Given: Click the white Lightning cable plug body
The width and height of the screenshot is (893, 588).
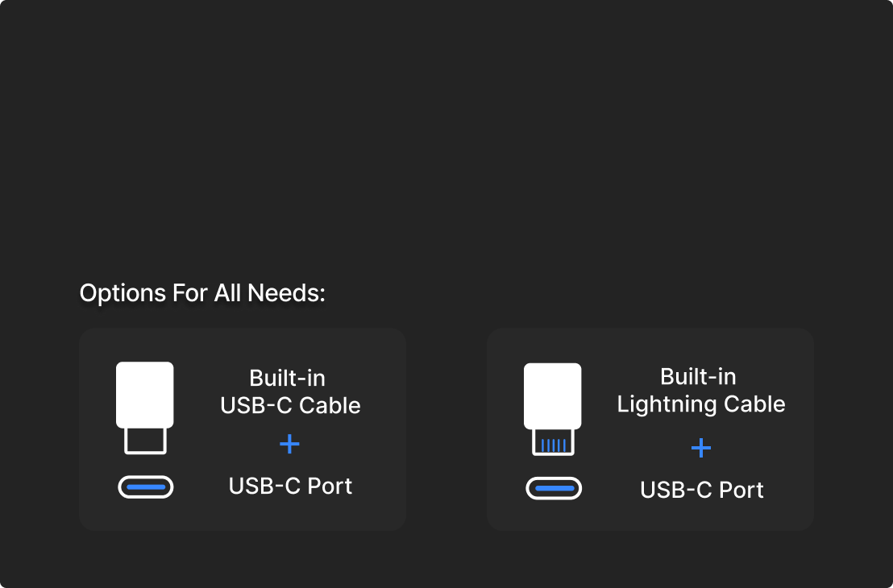Looking at the screenshot, I should point(553,395).
